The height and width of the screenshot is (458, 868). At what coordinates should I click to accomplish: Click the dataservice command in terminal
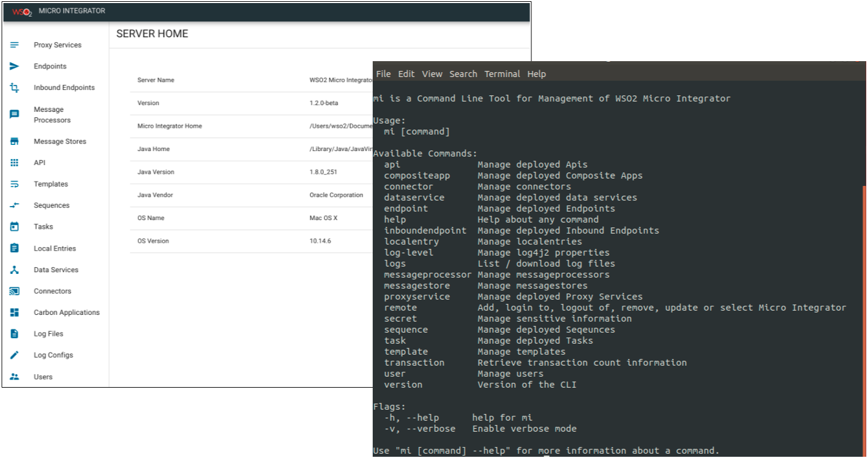tap(414, 198)
